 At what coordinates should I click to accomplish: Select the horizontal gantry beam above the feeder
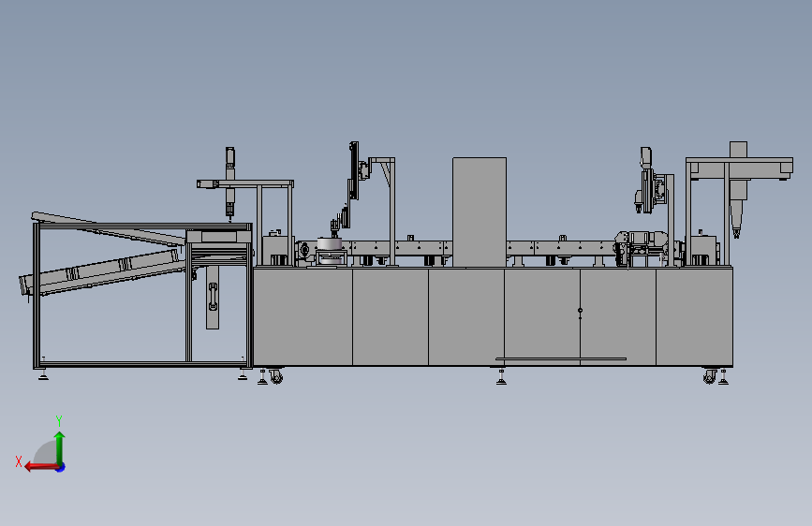(x=245, y=183)
